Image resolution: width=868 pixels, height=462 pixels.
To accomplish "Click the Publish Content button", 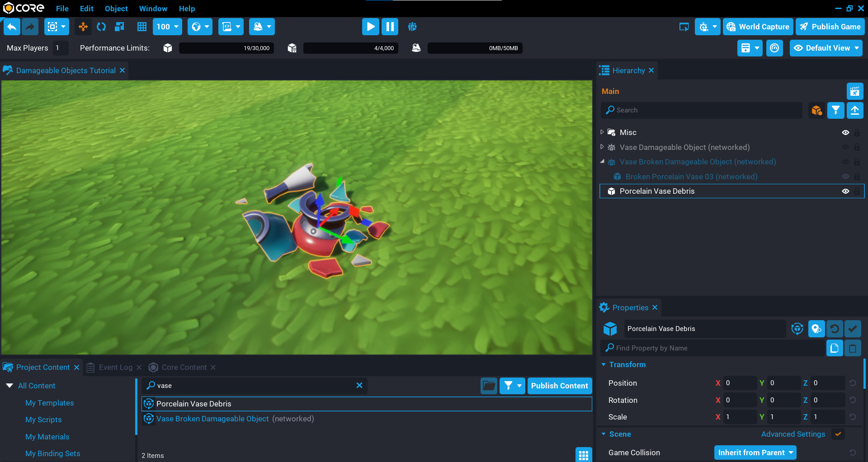I will coord(559,386).
